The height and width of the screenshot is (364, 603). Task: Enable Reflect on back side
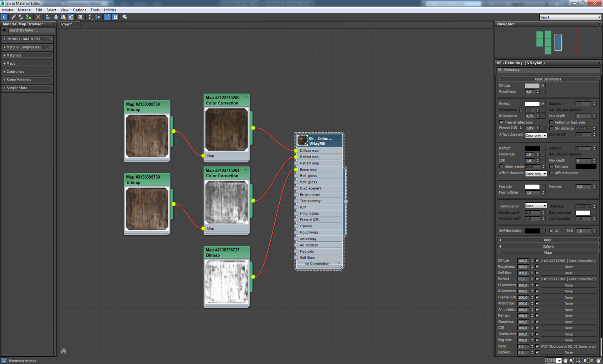pos(551,122)
